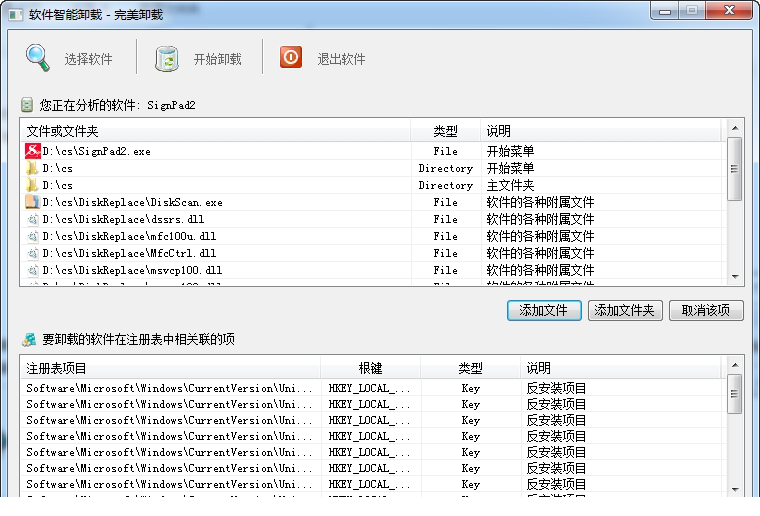Click registry list scrollbar down arrow

pyautogui.click(x=735, y=489)
